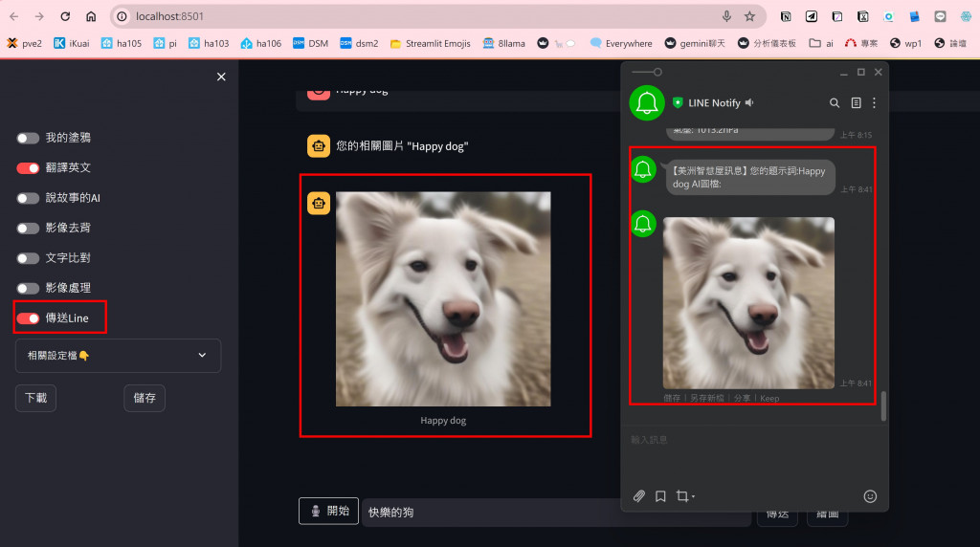
Task: Toggle the 我的塗鴉 switch
Action: [x=28, y=138]
